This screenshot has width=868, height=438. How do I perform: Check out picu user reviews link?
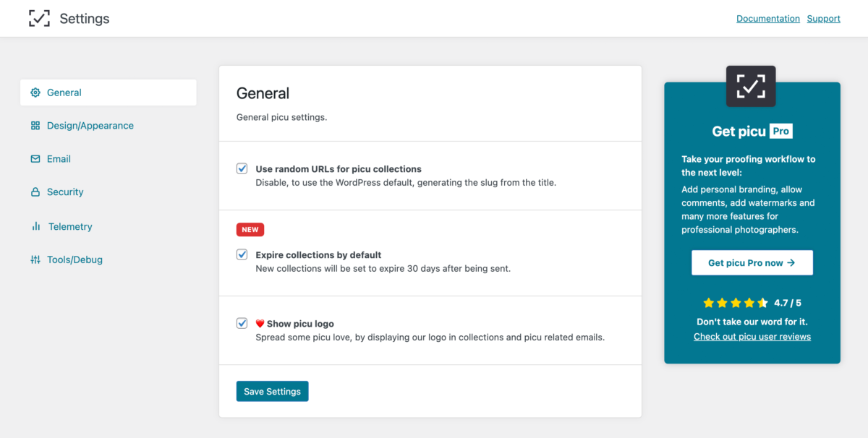pos(752,337)
